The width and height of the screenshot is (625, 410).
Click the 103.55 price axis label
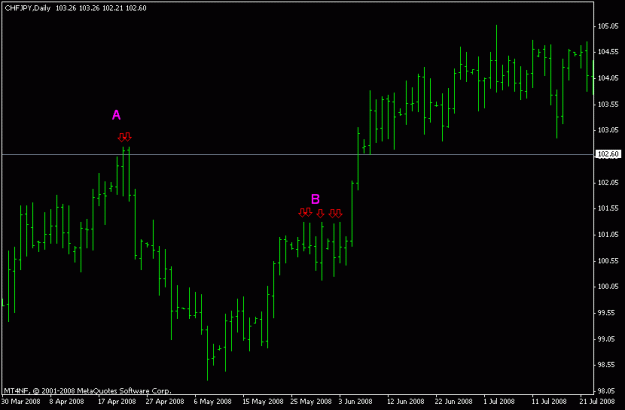click(x=608, y=104)
